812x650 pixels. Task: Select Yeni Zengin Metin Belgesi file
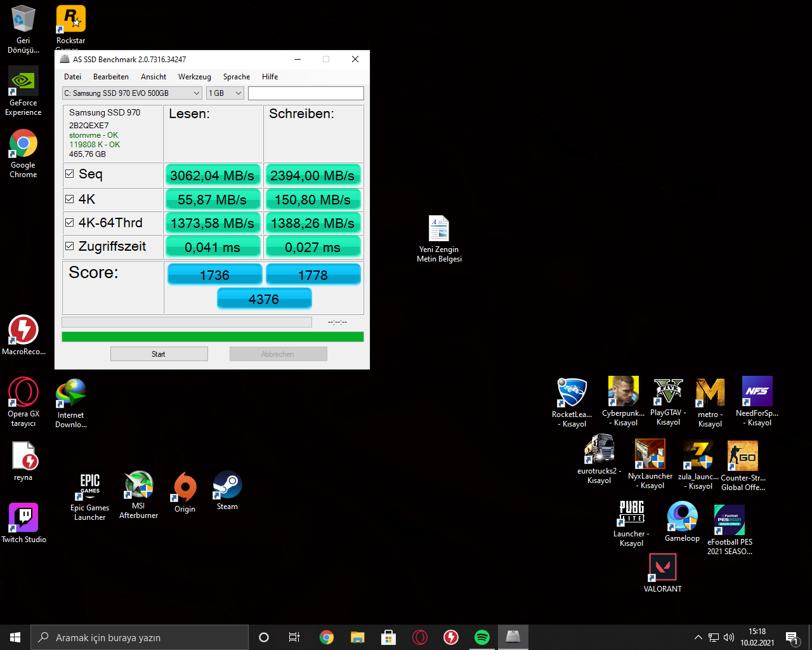coord(439,239)
